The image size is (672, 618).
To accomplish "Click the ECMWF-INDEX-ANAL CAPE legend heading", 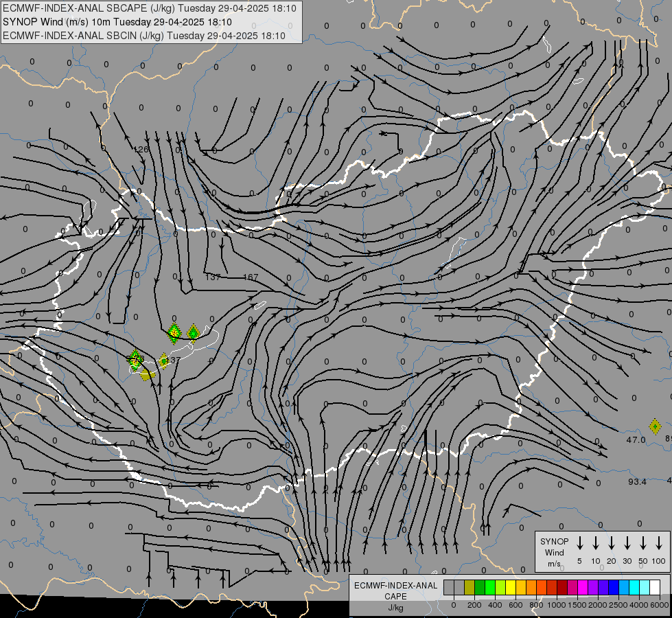I will (x=395, y=591).
